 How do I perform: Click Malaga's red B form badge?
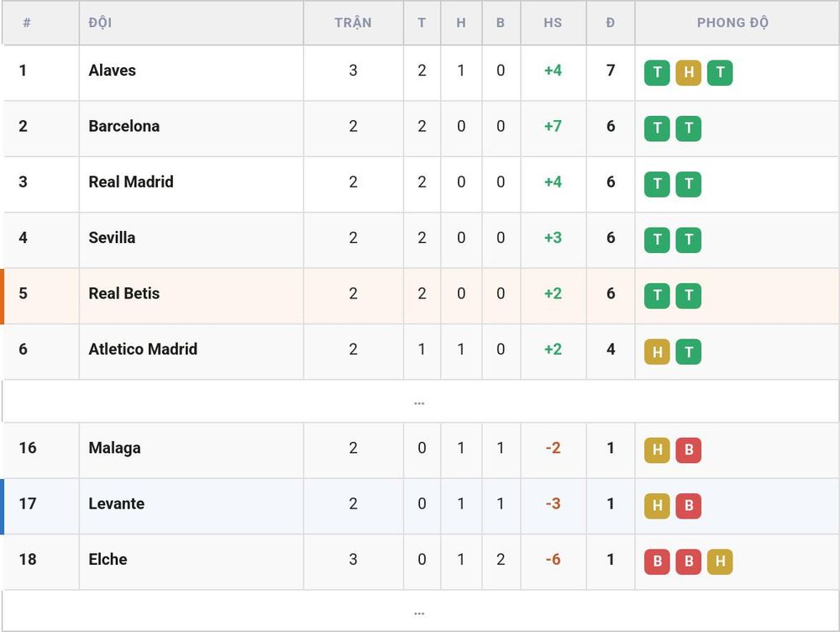(x=689, y=450)
